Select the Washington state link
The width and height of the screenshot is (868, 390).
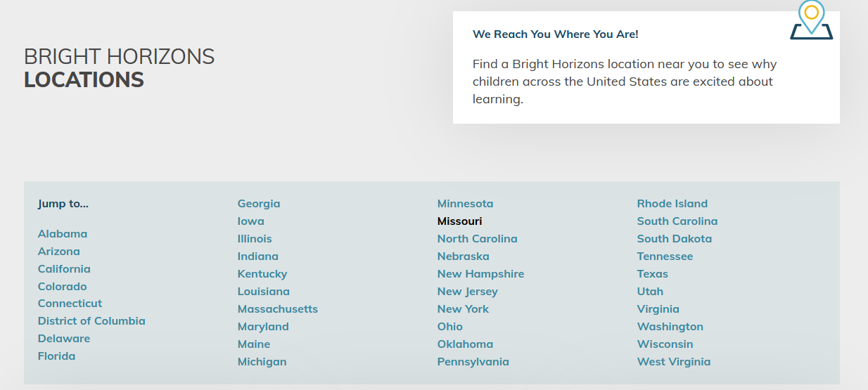670,327
